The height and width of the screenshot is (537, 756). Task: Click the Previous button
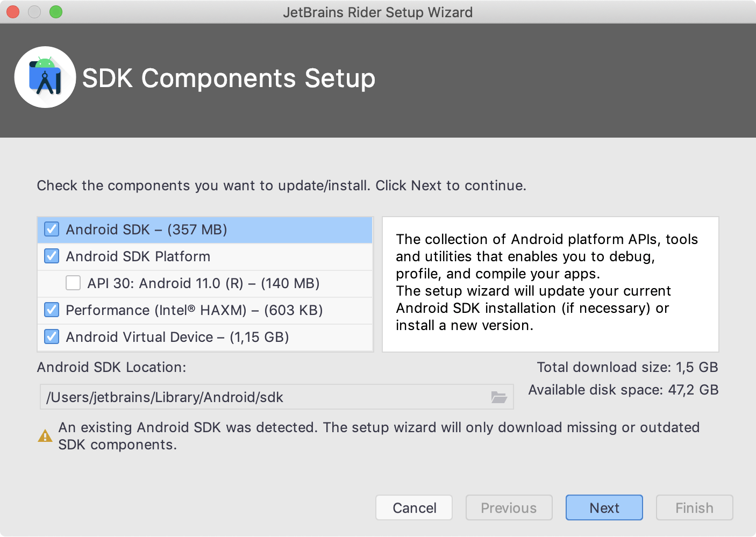509,508
